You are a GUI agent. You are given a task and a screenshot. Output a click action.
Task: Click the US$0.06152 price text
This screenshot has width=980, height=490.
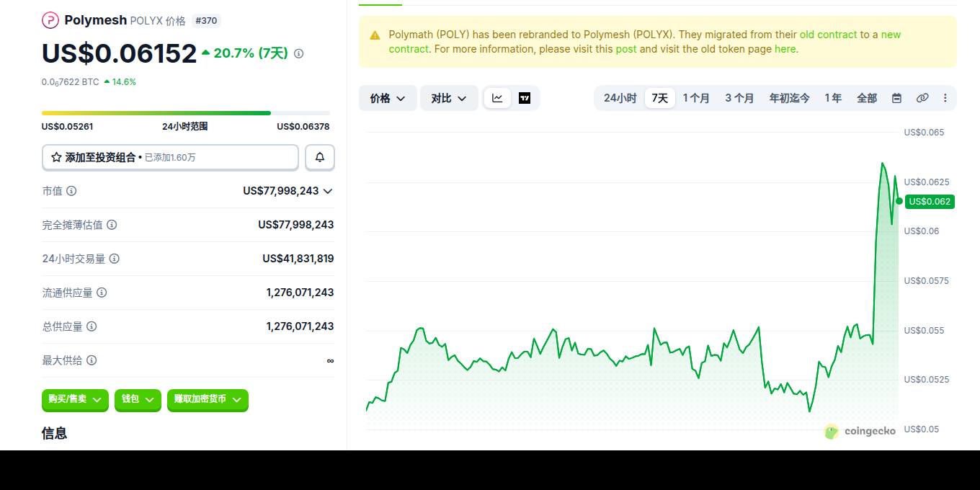[119, 53]
